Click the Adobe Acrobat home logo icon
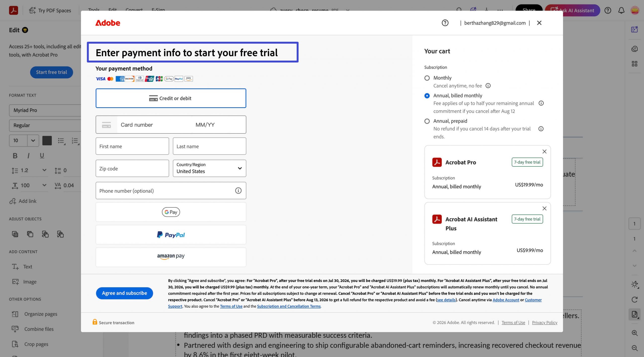Viewport: 644px width, 357px height. [14, 10]
